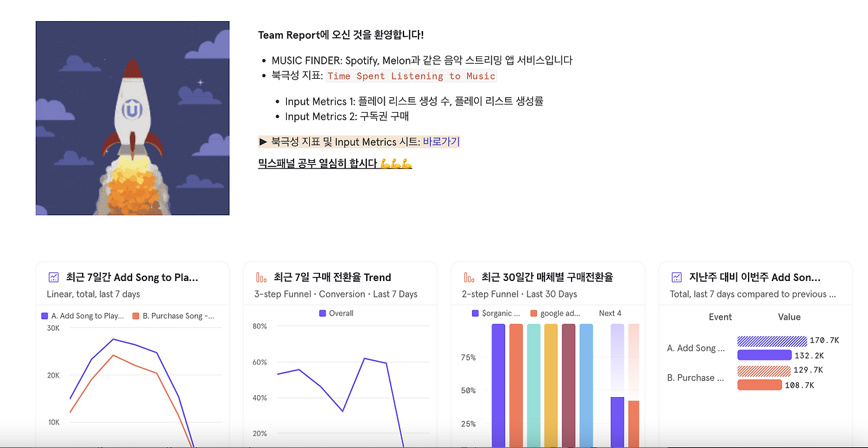Screen dimensions: 868x448
Task: Click the line chart icon on the Add Song card
Action: 53,276
